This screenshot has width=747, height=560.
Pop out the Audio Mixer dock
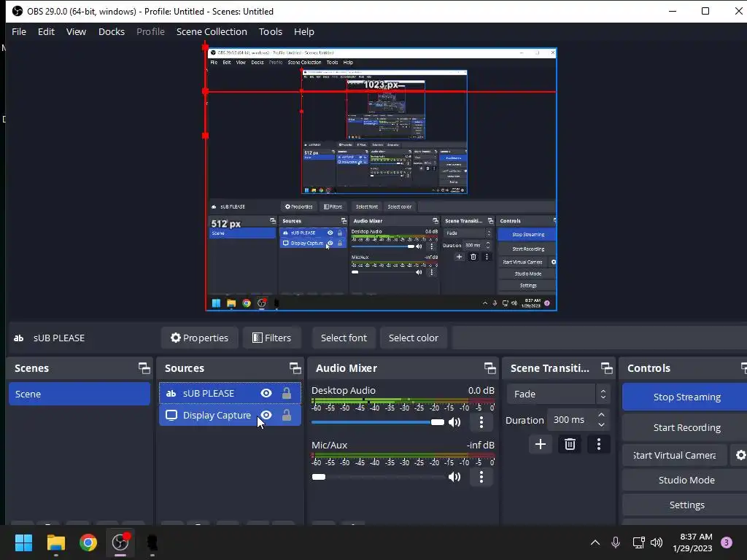(489, 368)
